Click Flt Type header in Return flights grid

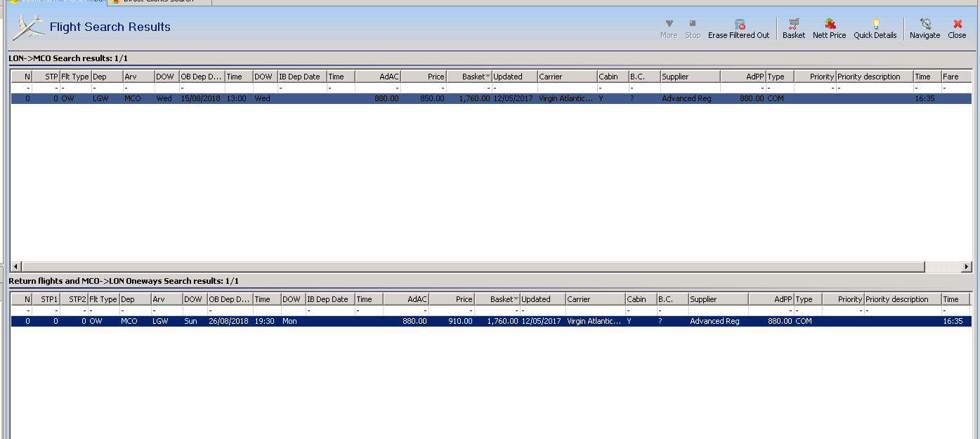(x=103, y=299)
